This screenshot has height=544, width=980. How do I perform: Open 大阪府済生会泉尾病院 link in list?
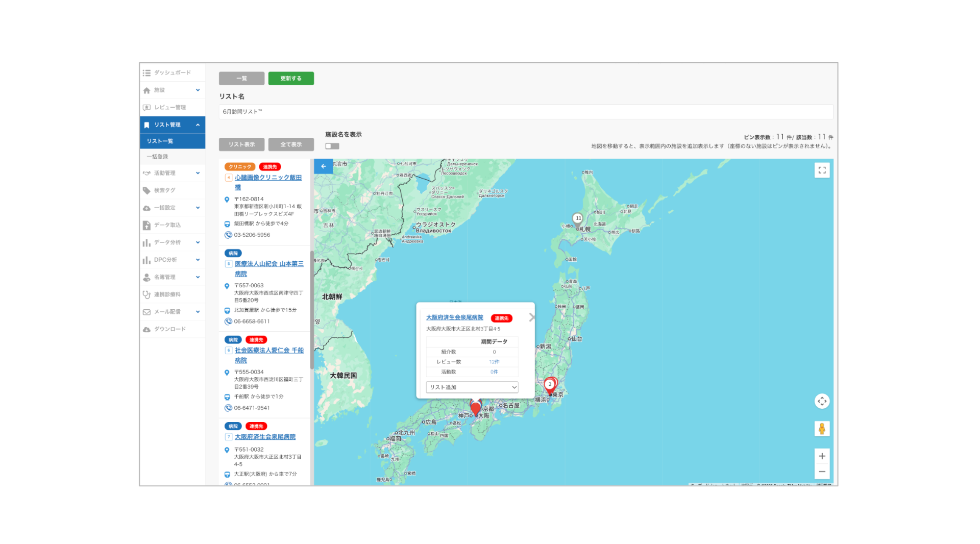(265, 437)
